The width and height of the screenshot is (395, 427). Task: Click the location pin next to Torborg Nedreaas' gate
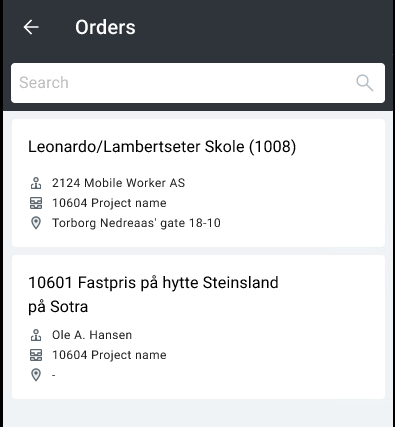36,223
